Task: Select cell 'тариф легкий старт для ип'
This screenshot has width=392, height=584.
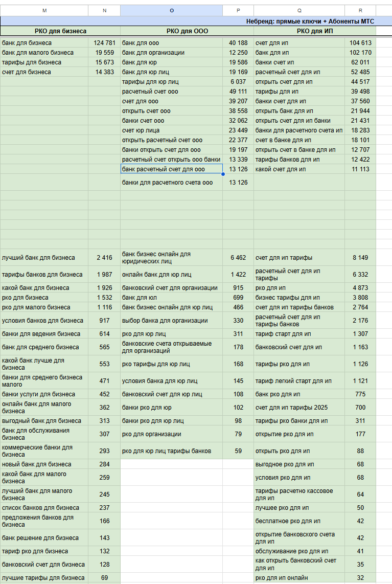Action: pos(299,380)
